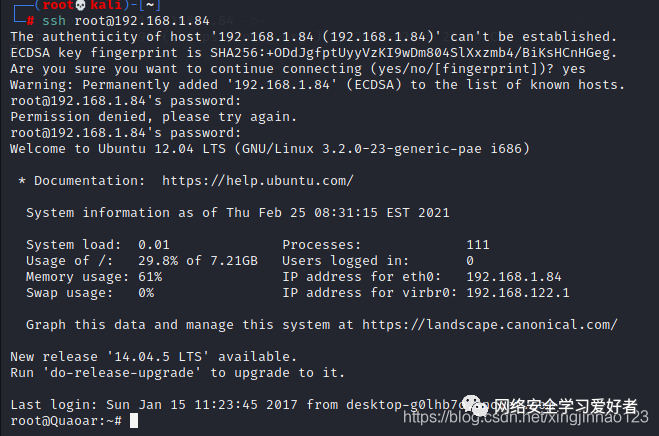Click the 'Permission denied, please try again' line
This screenshot has width=659, height=436.
coord(141,116)
